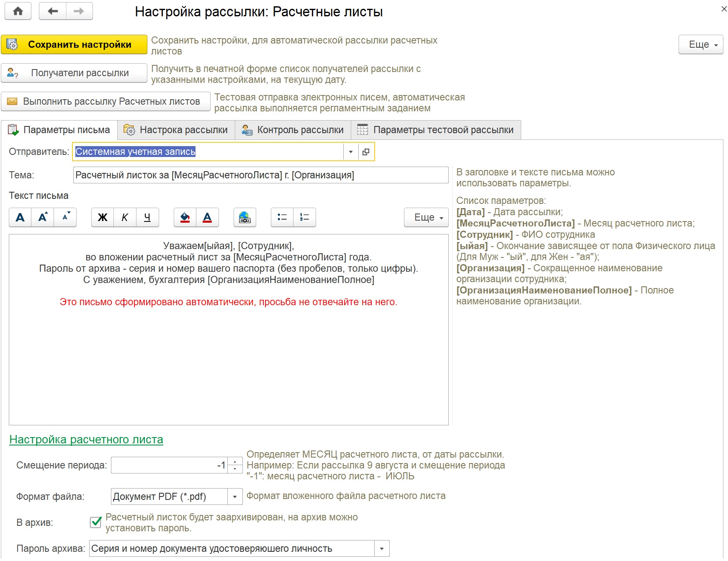Apply numbered list formatting

pyautogui.click(x=305, y=217)
